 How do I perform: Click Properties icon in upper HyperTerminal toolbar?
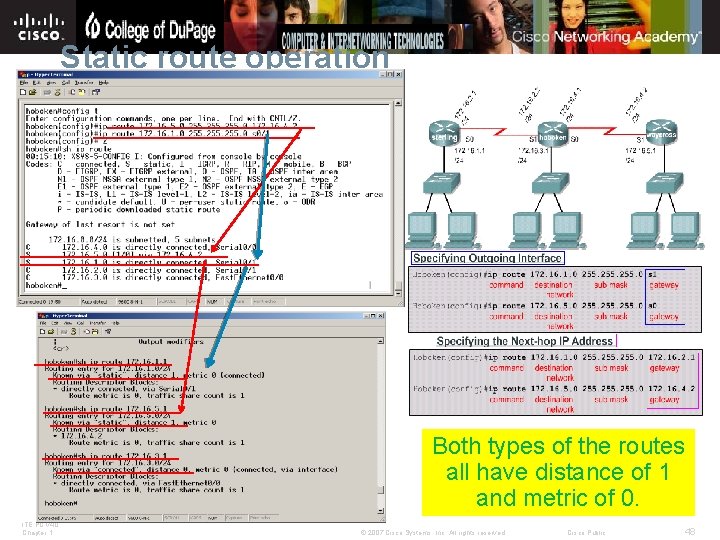(96, 92)
